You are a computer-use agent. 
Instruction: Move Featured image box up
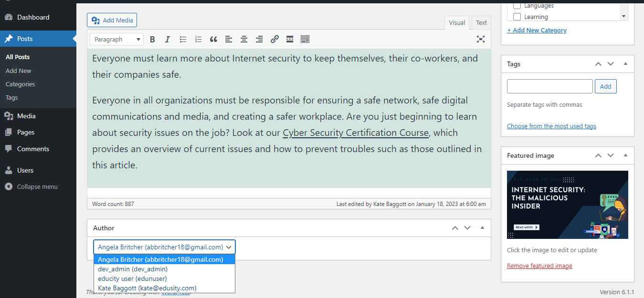click(598, 155)
